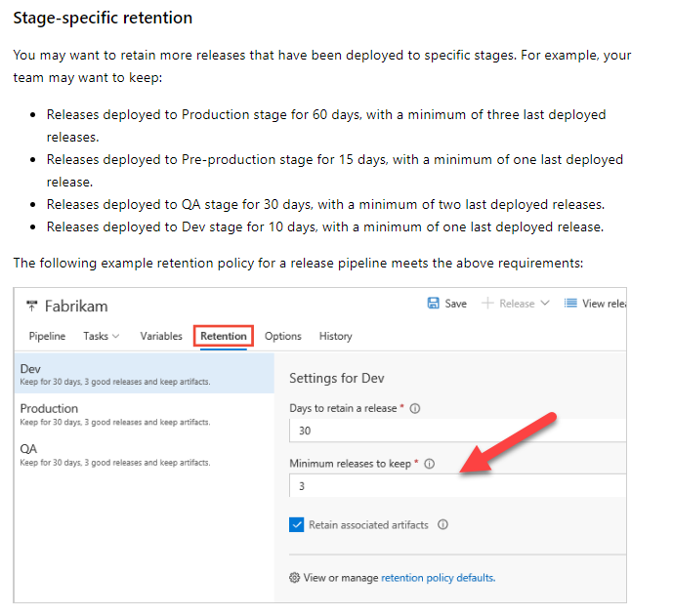Viewport: 673px width, 616px height.
Task: Click the View releases list icon
Action: [x=570, y=304]
